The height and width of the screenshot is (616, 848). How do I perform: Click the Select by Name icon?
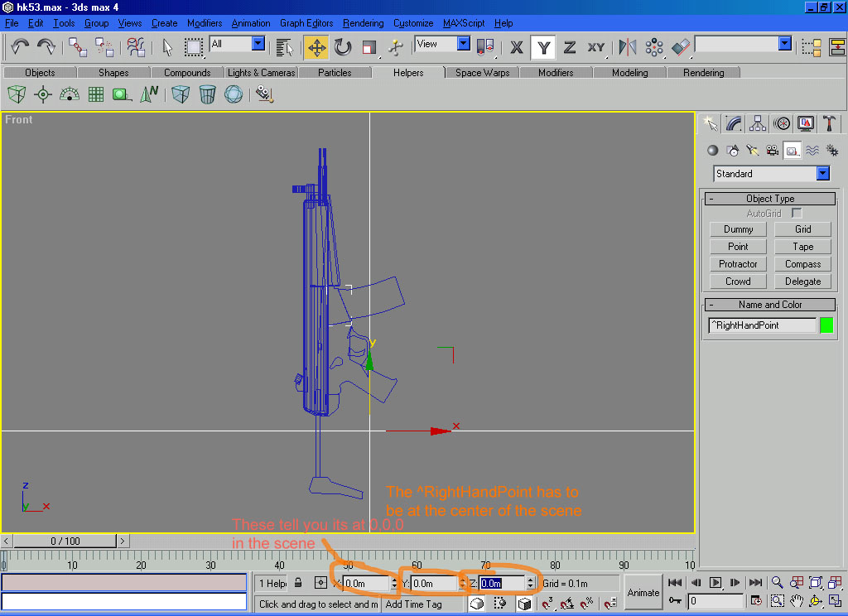coord(285,47)
